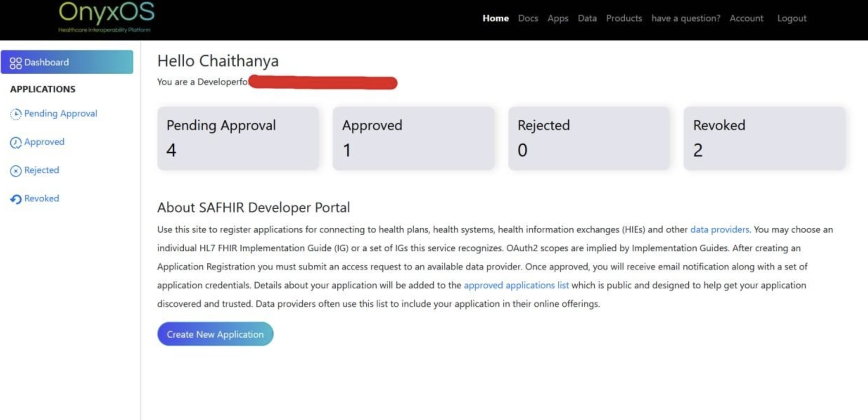This screenshot has height=420, width=868.
Task: Click 'have a question?' in the header
Action: tap(685, 18)
